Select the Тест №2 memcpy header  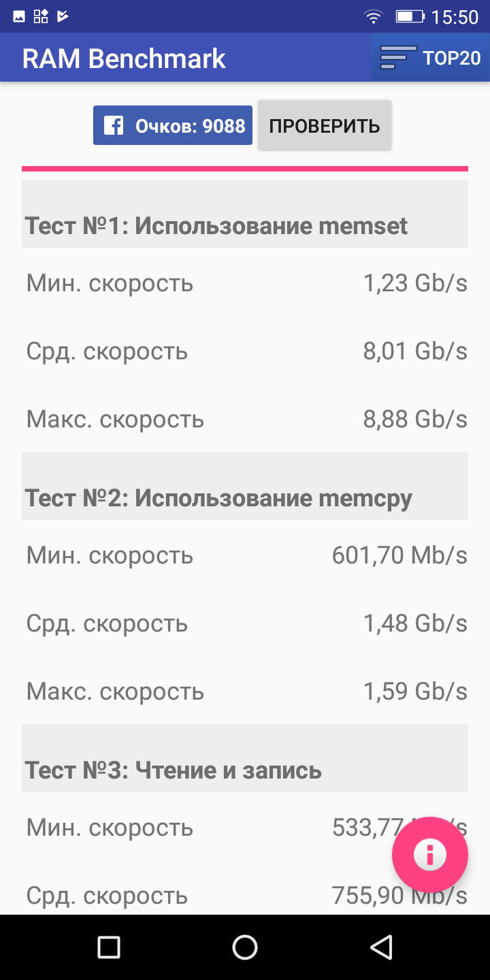click(x=245, y=486)
